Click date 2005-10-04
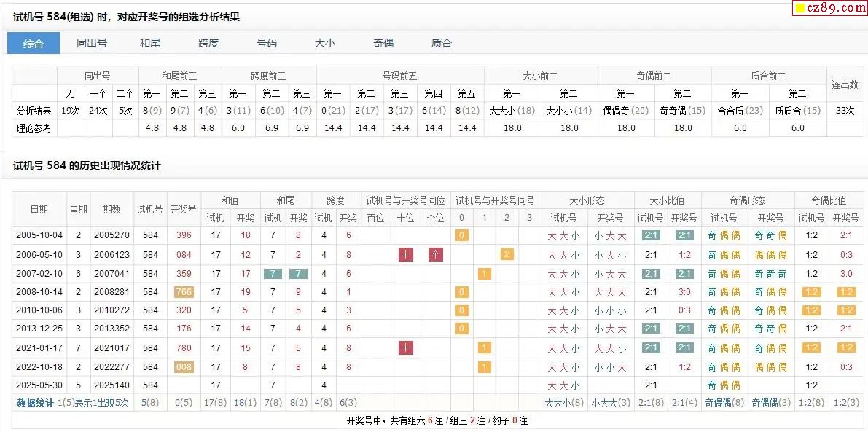868x432 pixels. pyautogui.click(x=39, y=235)
